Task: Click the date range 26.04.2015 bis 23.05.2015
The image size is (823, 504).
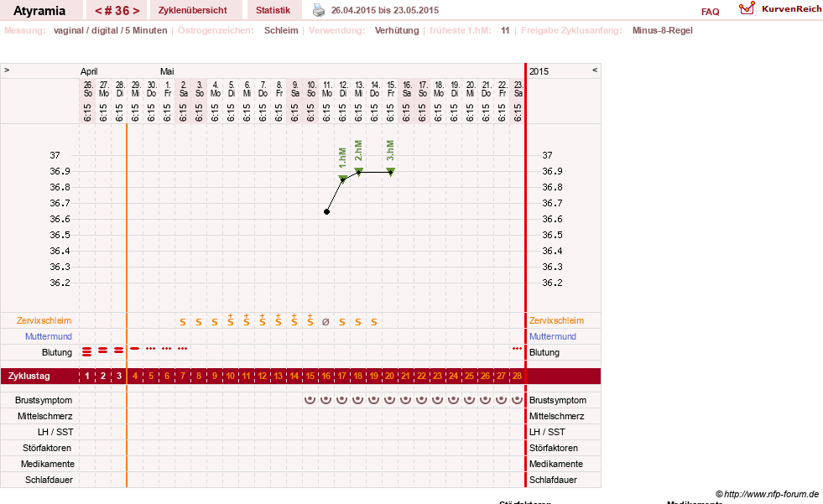Action: [385, 10]
